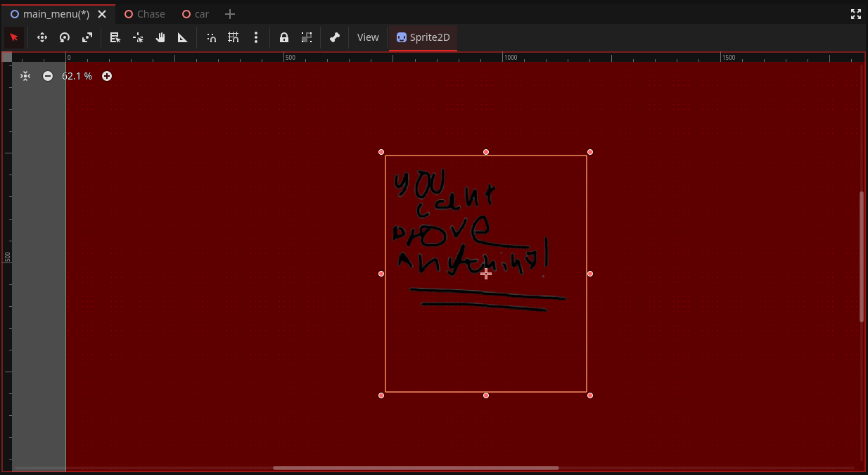Choose the Rotate Mode tool

pos(65,37)
